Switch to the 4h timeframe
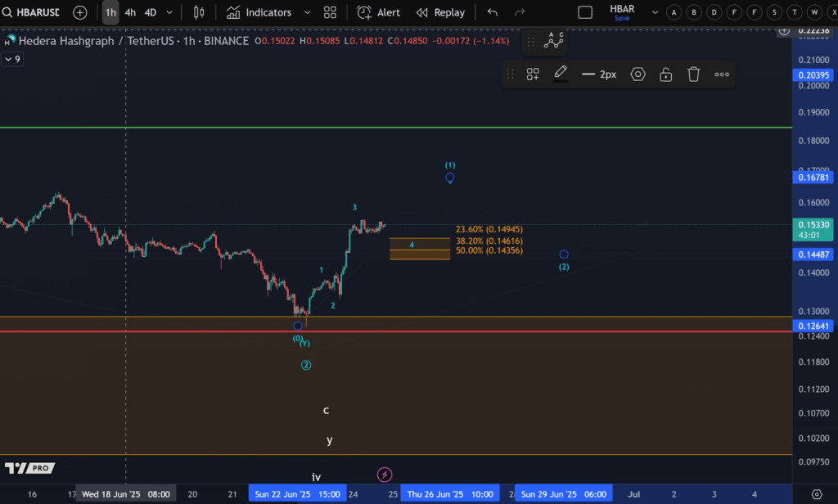Image resolution: width=838 pixels, height=504 pixels. click(130, 12)
